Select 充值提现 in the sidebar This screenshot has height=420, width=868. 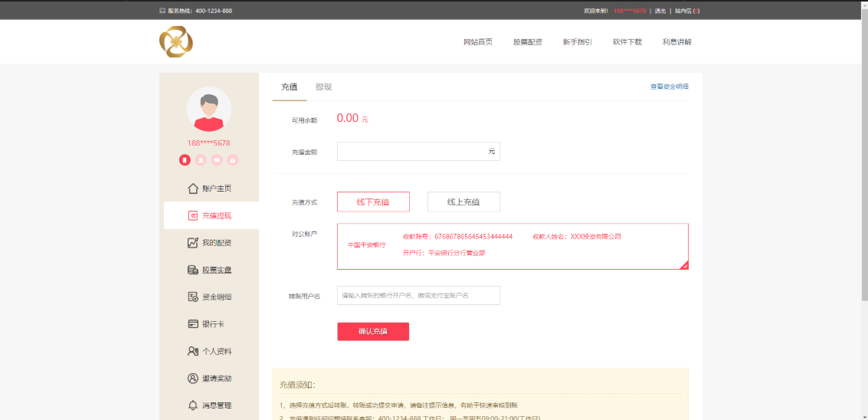click(211, 215)
